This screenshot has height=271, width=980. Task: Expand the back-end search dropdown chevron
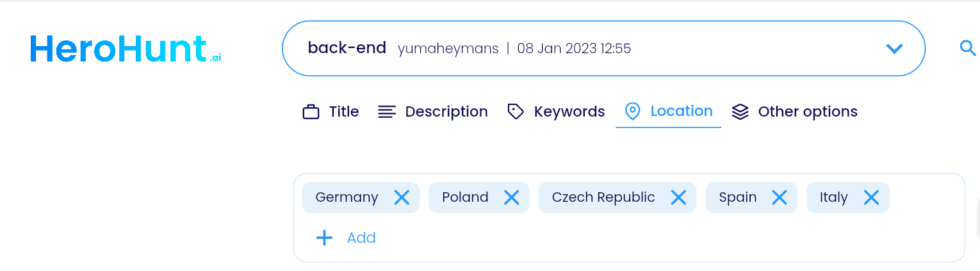point(894,49)
